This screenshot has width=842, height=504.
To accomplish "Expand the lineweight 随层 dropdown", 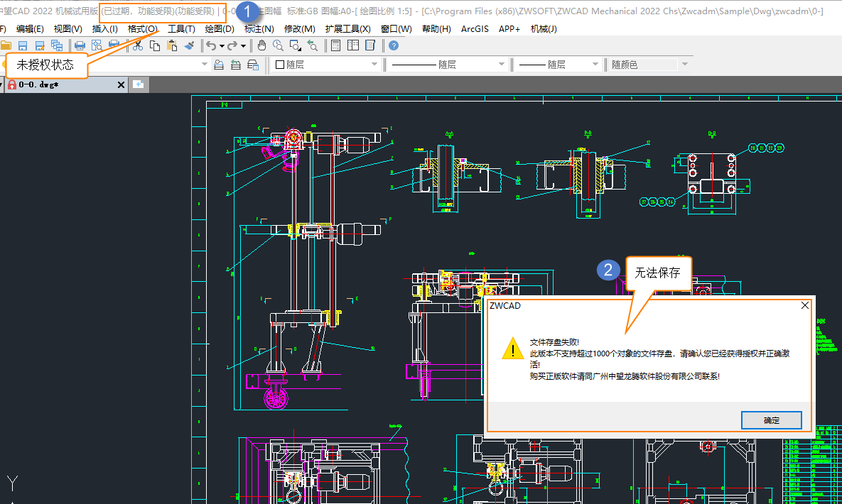I will click(x=595, y=65).
